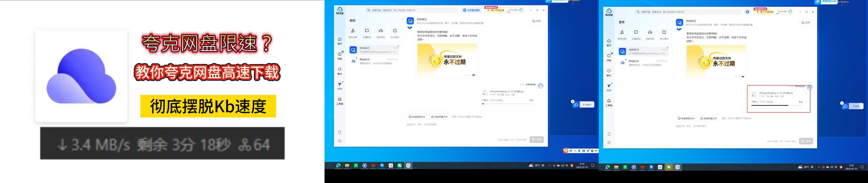Viewport: 868px width, 183px height.
Task: Show hidden tray icons in left screenshot
Action: coord(550,165)
